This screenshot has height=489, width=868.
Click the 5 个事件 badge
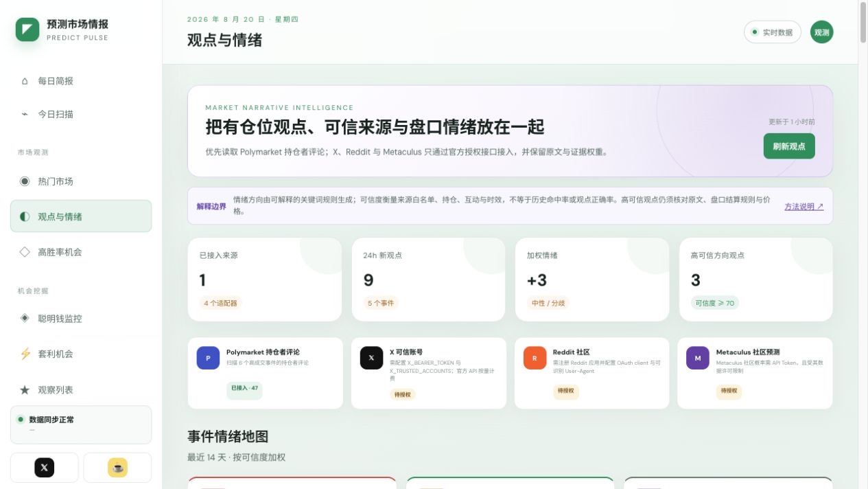(381, 303)
